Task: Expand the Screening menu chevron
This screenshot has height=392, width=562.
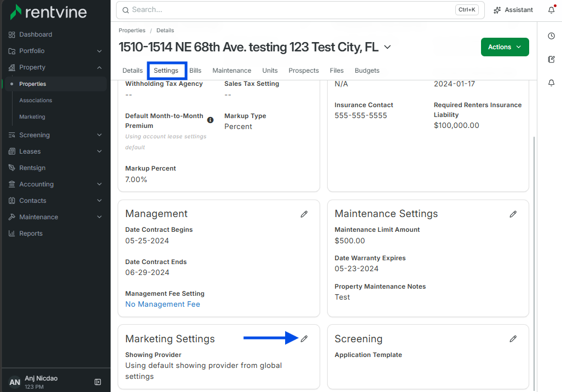Action: pos(99,135)
